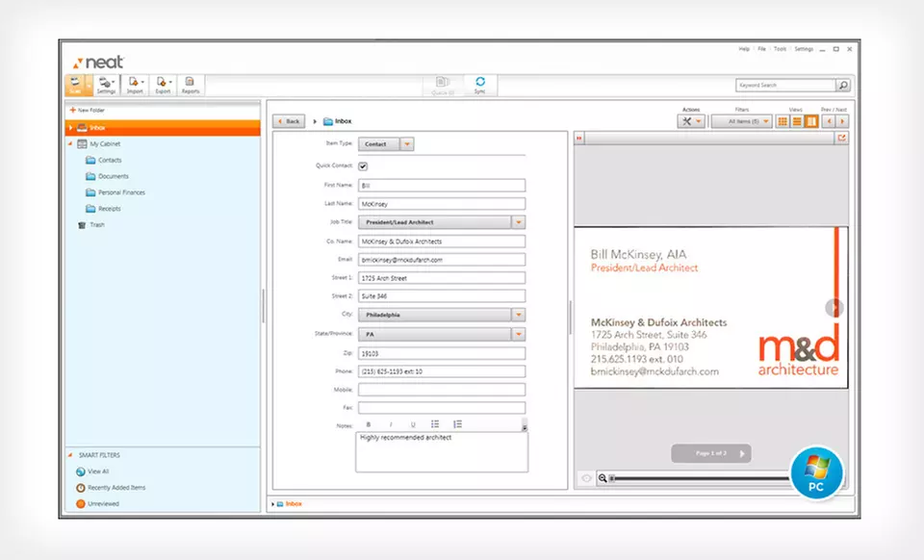Switch to list view
This screenshot has height=560, width=924.
pyautogui.click(x=797, y=121)
